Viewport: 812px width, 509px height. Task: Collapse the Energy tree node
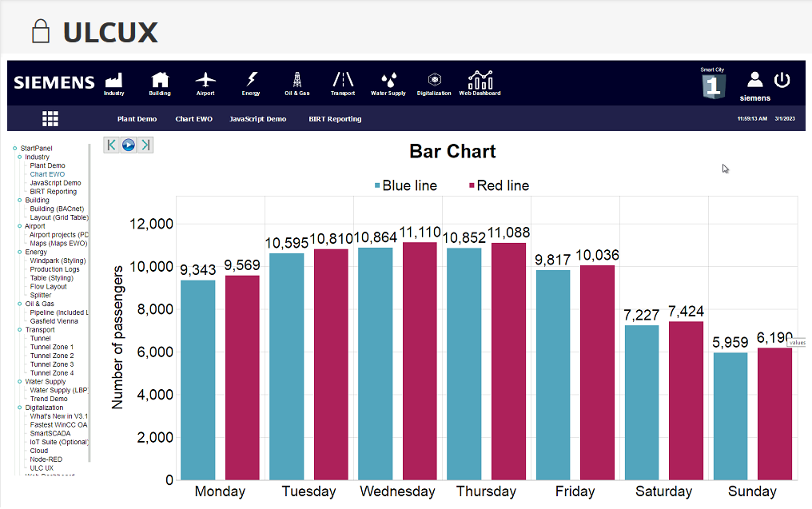click(x=20, y=253)
